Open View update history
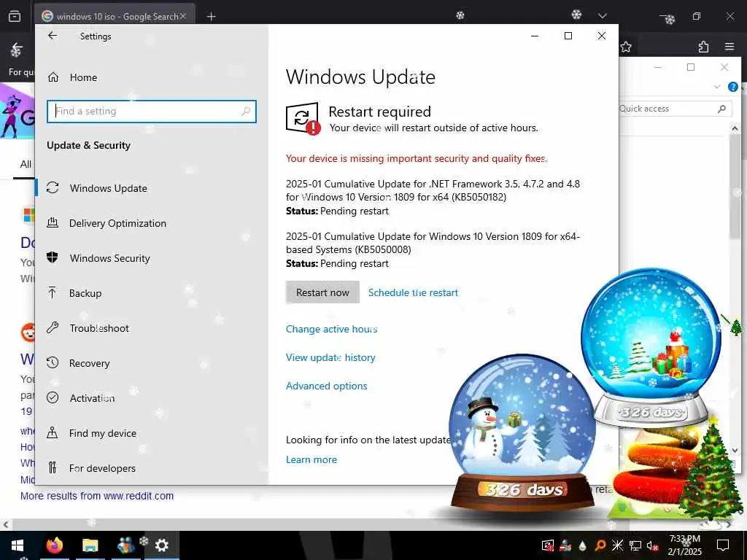 [x=330, y=357]
